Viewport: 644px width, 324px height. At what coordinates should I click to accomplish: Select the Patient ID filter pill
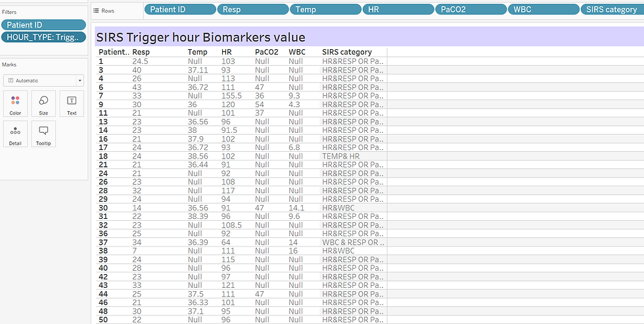coord(43,24)
